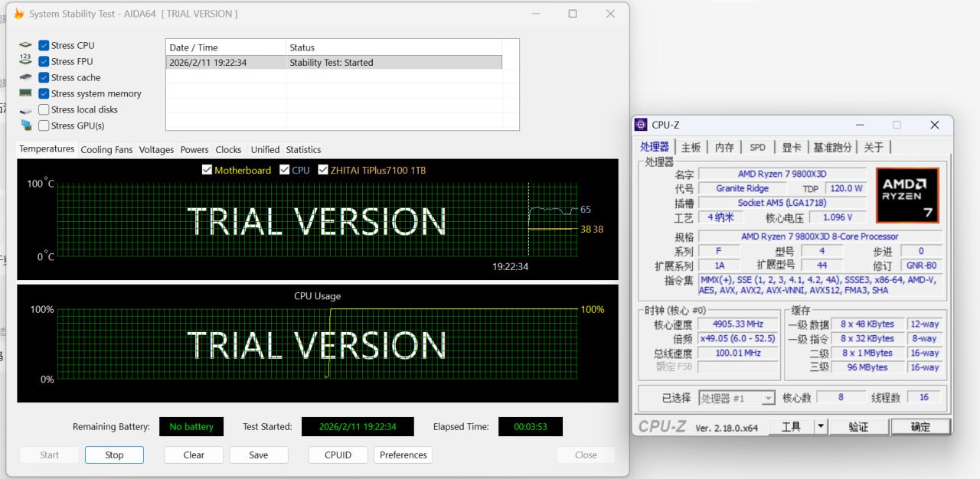Click the disk drive icon next to Stress local disks
This screenshot has width=980, height=479.
pos(25,109)
